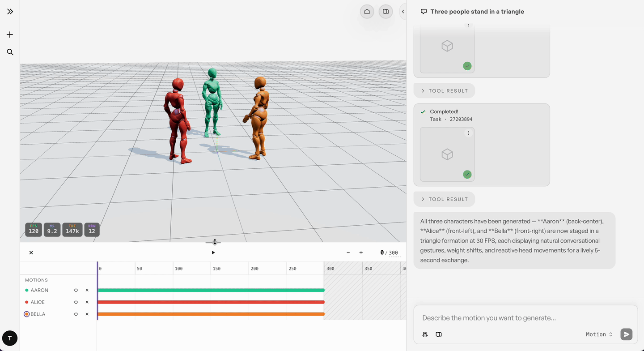Open the book library icon in viewport
Screen dimensions: 644x351
point(386,12)
